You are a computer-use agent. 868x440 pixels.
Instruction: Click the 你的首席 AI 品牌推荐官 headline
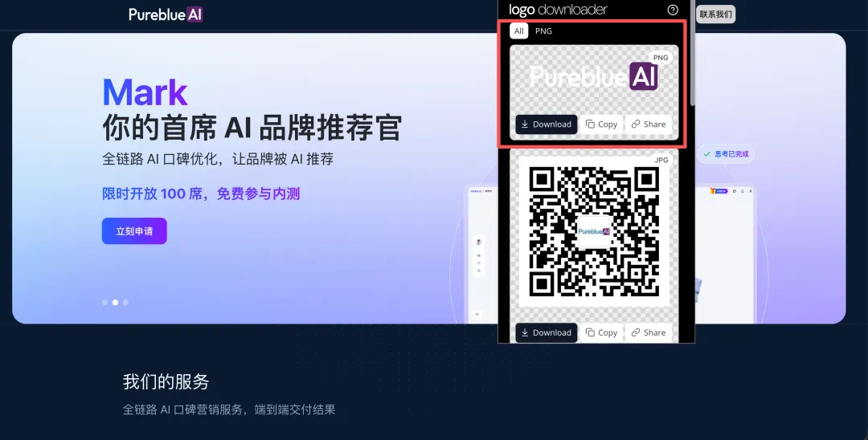(x=252, y=128)
